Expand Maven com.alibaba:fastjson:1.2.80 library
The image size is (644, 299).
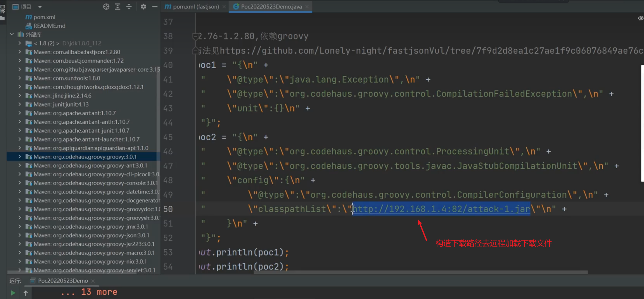click(x=20, y=52)
